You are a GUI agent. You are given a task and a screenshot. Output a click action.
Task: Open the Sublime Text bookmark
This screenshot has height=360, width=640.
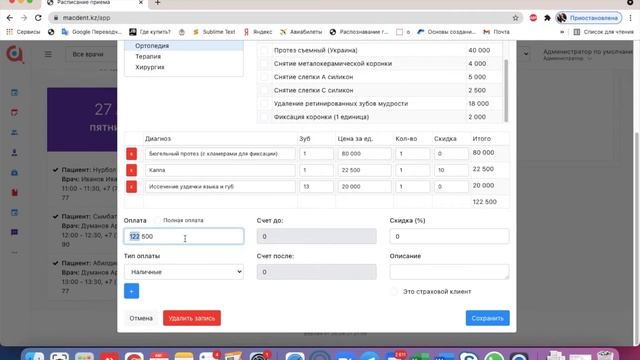coord(214,32)
